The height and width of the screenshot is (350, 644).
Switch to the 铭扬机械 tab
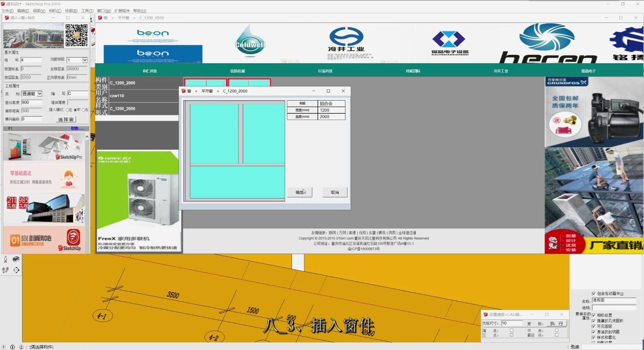(x=237, y=71)
